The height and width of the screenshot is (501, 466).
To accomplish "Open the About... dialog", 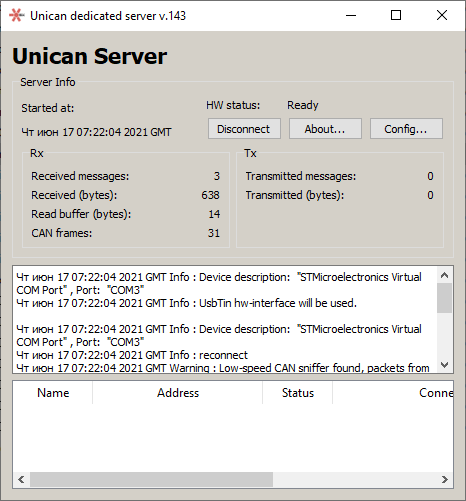I will click(325, 129).
